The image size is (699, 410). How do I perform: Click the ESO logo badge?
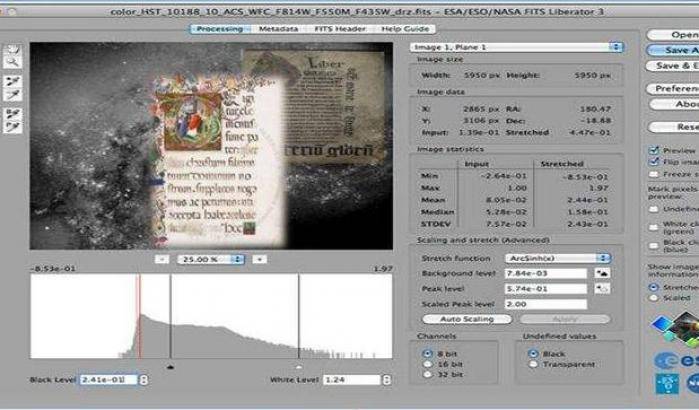pyautogui.click(x=666, y=384)
